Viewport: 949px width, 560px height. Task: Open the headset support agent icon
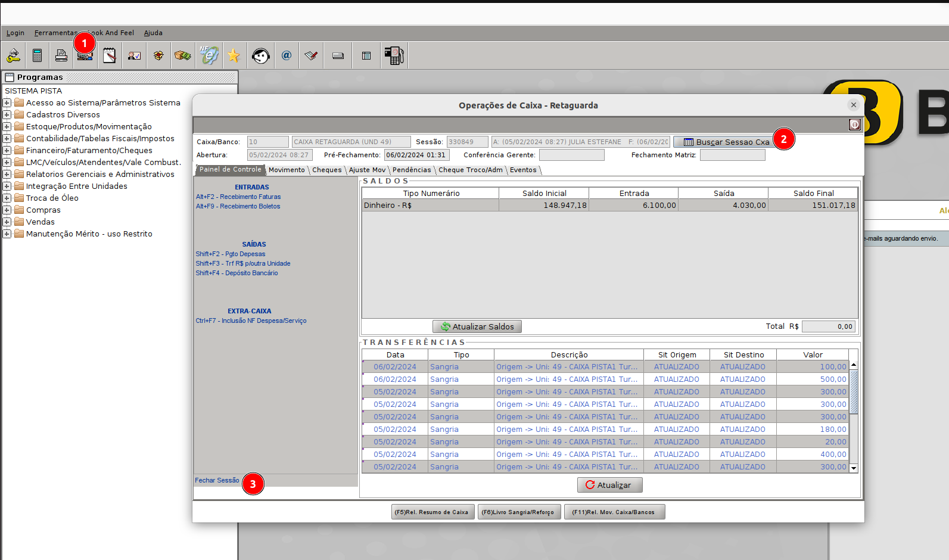[260, 56]
